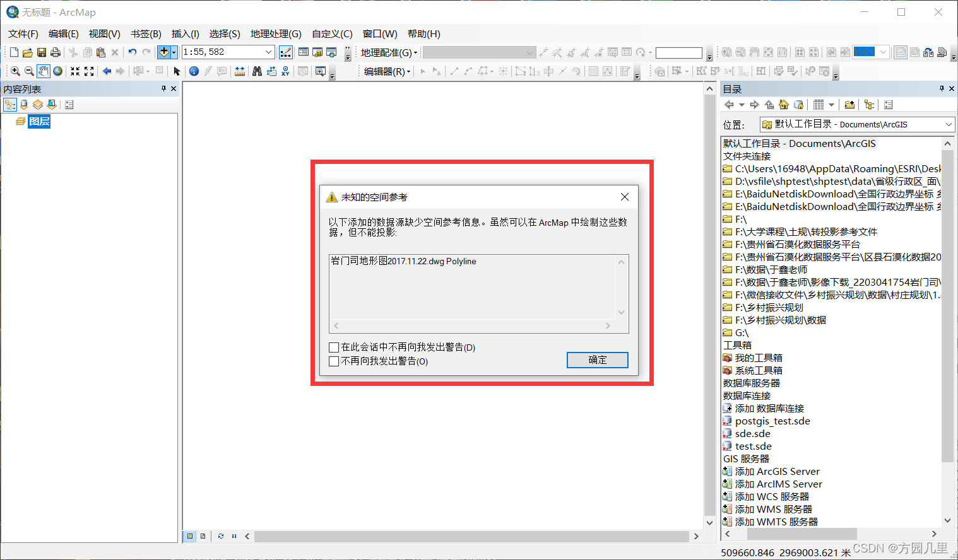Select the postgis_test.sde database connection
Viewport: 958px width, 560px height.
point(772,421)
